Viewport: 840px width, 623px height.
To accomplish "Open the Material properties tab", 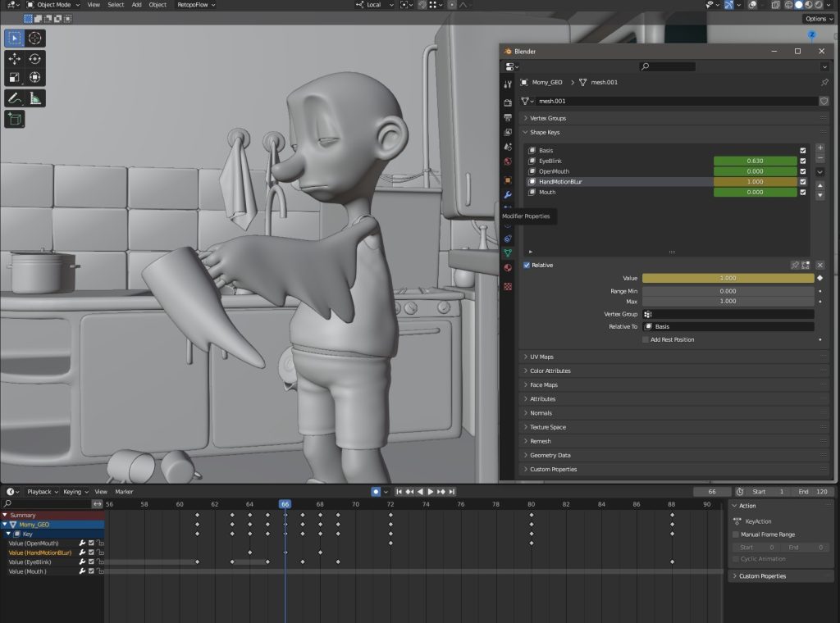I will tap(507, 267).
